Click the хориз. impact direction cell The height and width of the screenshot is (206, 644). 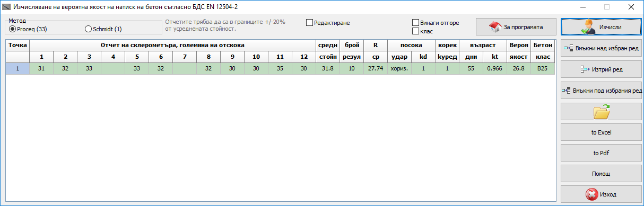click(x=399, y=68)
